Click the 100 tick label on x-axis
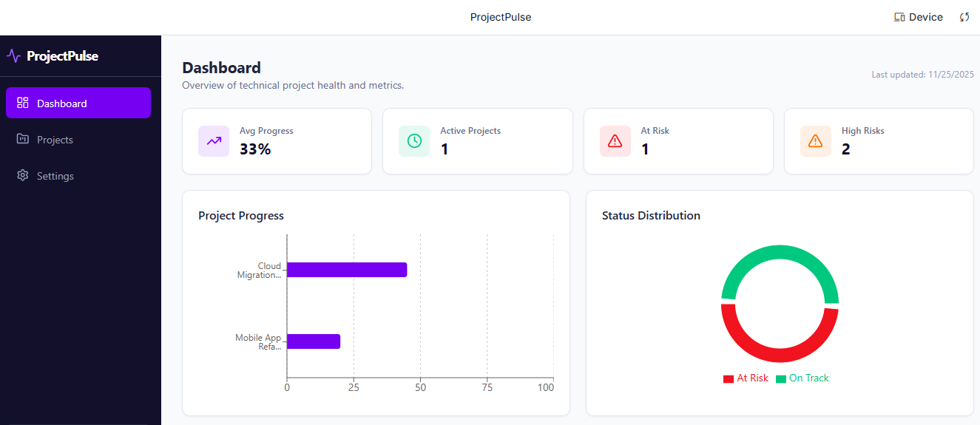Image resolution: width=980 pixels, height=425 pixels. 546,387
